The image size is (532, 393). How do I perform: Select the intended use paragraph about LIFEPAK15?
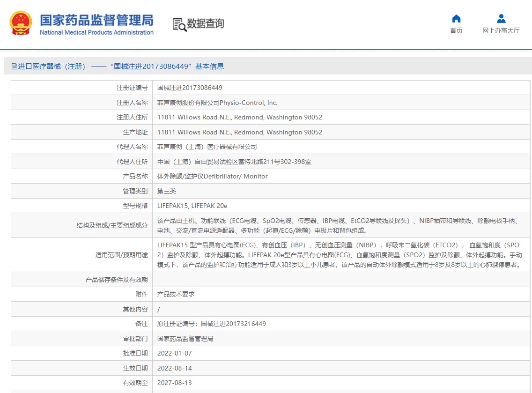340,255
